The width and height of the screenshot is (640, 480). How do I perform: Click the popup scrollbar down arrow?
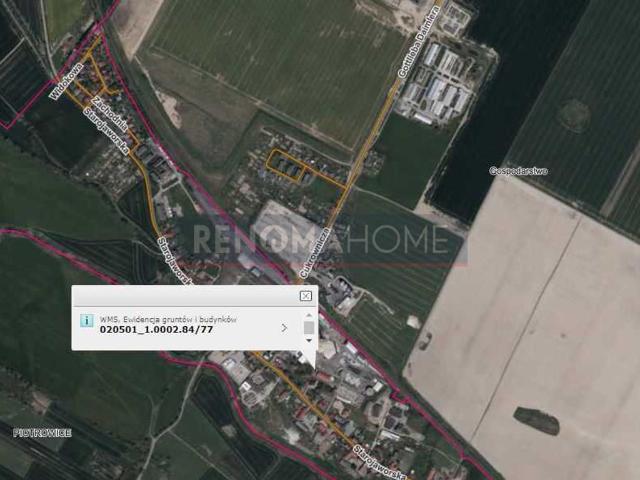(309, 340)
